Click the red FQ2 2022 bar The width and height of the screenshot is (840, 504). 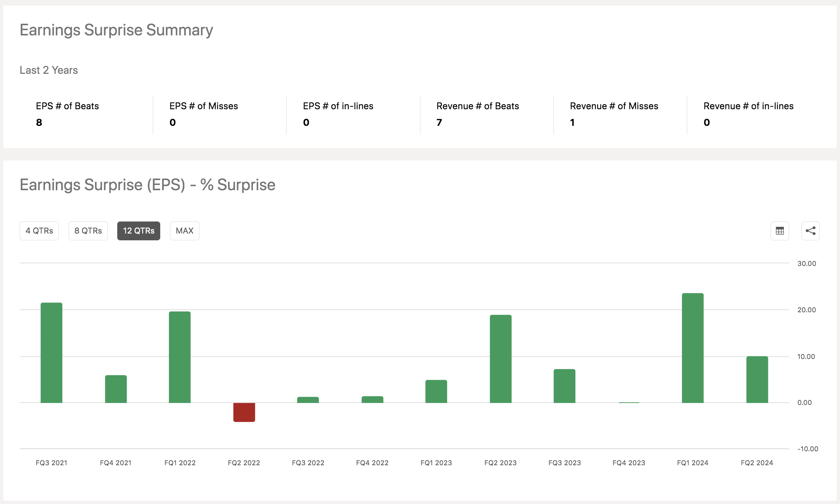[244, 412]
